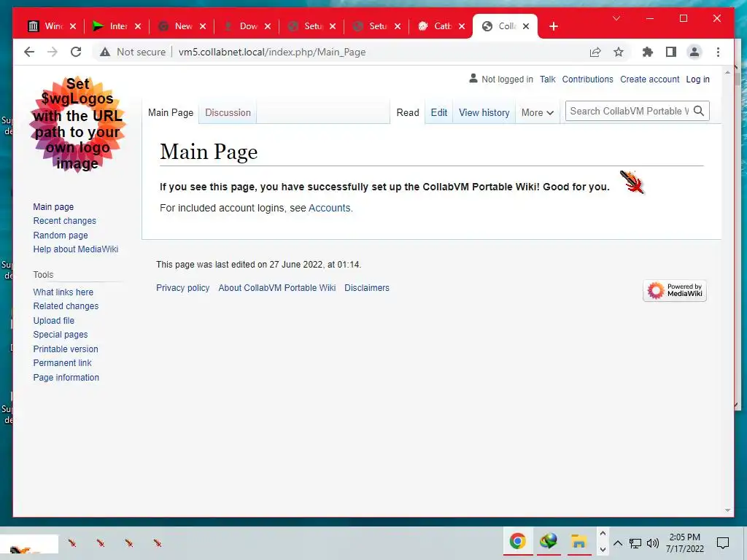This screenshot has height=560, width=747.
Task: Switch to the Inter browser tab
Action: 117,26
